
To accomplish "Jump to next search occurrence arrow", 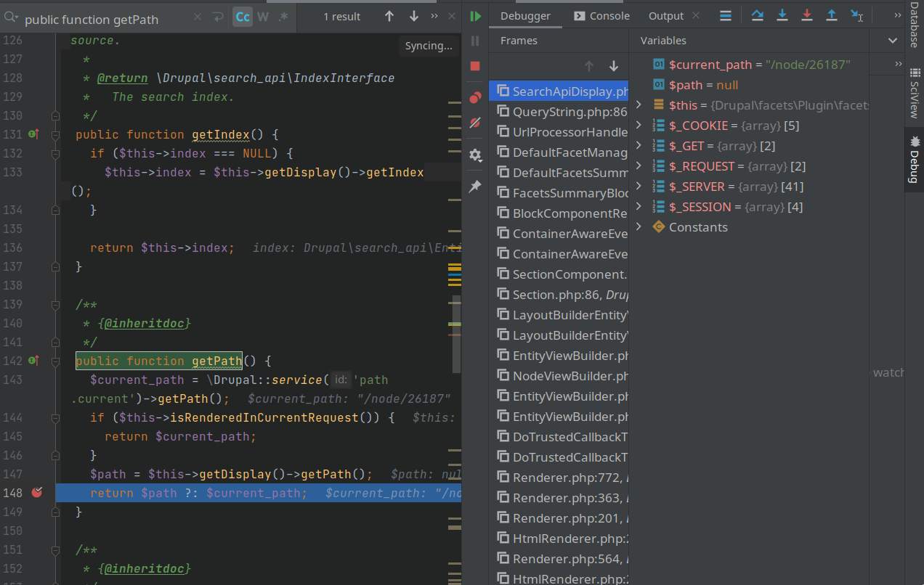I will 413,16.
